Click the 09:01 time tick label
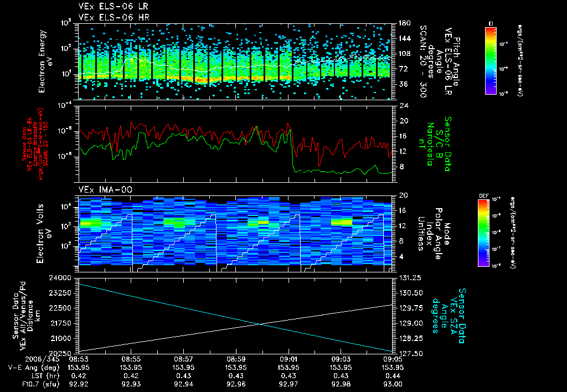This screenshot has height=392, width=567. coord(288,359)
